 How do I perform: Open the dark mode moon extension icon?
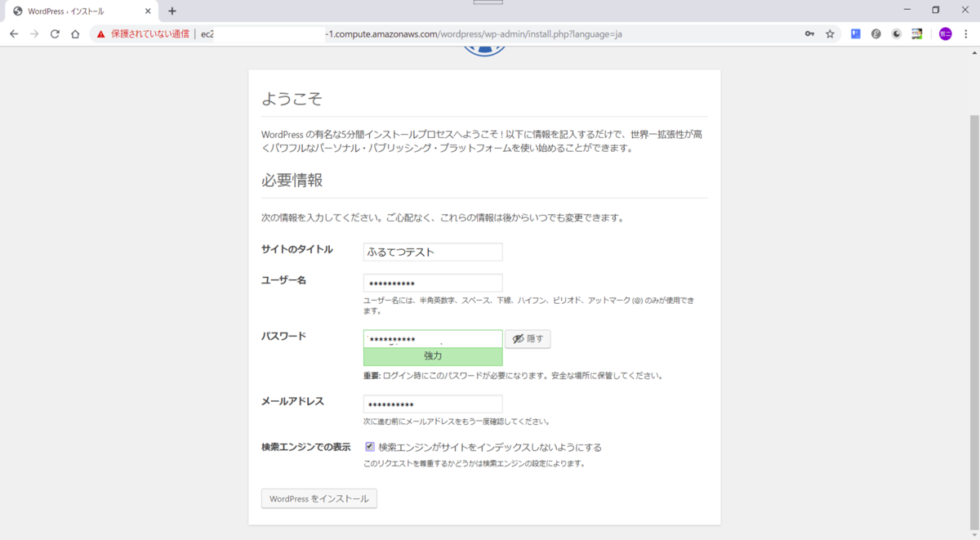(x=896, y=33)
